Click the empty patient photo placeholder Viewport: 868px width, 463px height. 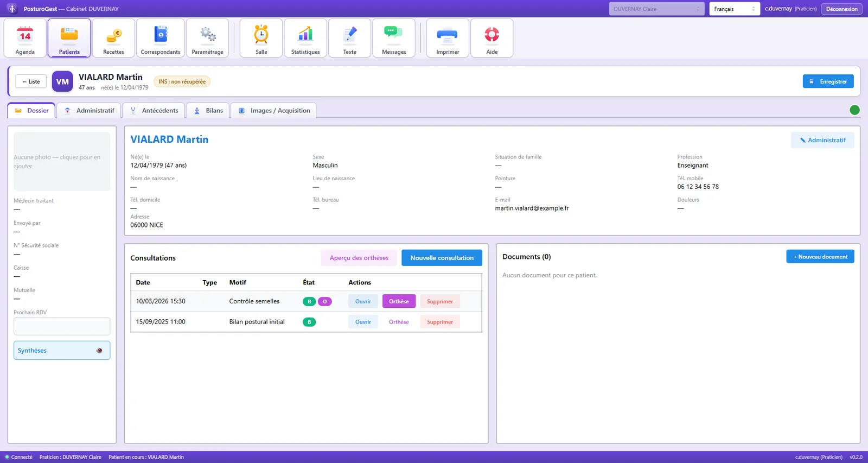point(62,162)
